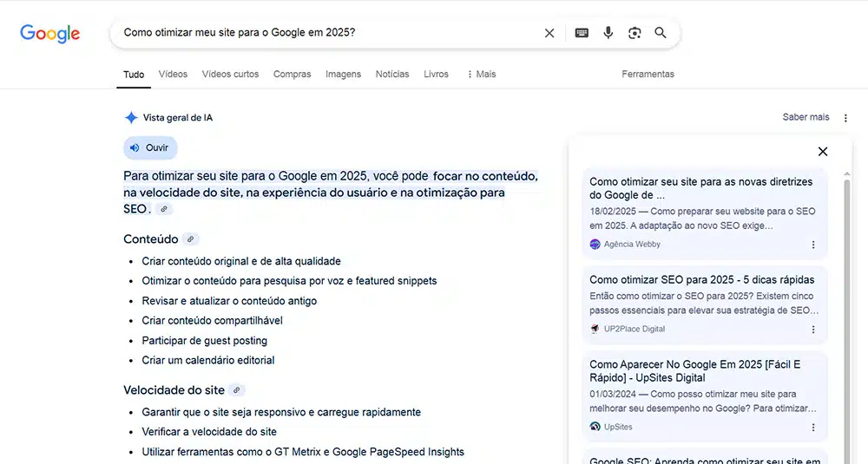
Task: Click 'Criar um calendário editorial' bullet
Action: click(208, 360)
